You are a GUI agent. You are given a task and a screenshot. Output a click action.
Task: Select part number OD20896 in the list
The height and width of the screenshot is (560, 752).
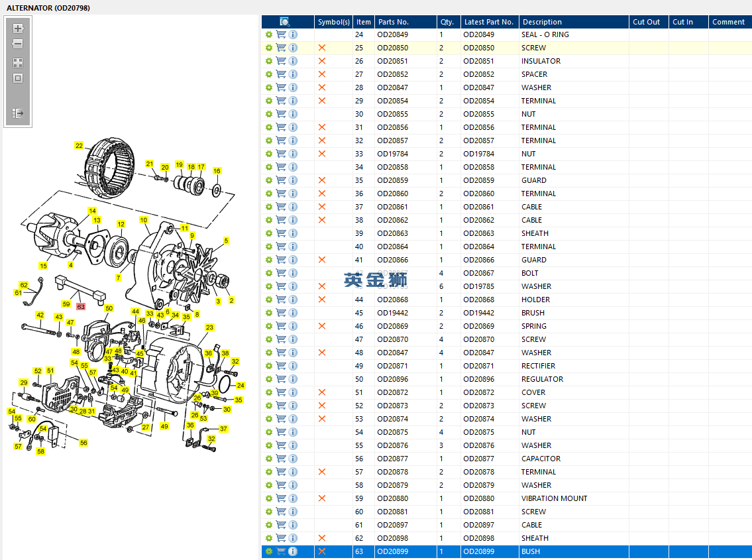coord(393,379)
